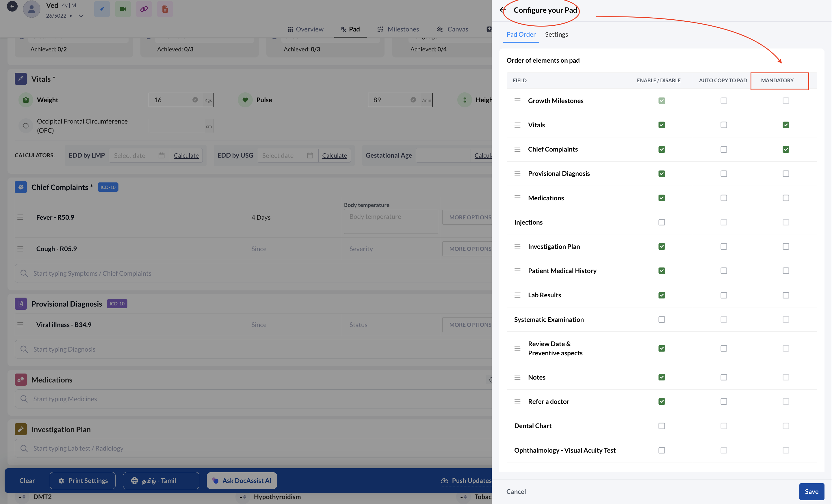Enable the Injections field checkbox
The height and width of the screenshot is (504, 832).
pos(662,222)
